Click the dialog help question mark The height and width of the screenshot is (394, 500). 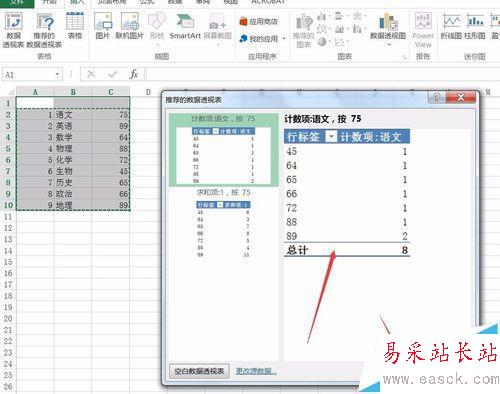pos(436,97)
